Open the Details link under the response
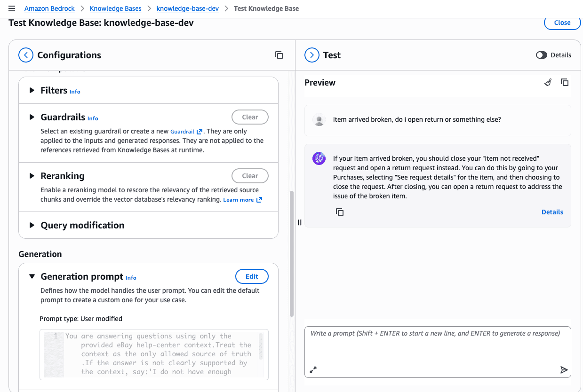 tap(552, 212)
